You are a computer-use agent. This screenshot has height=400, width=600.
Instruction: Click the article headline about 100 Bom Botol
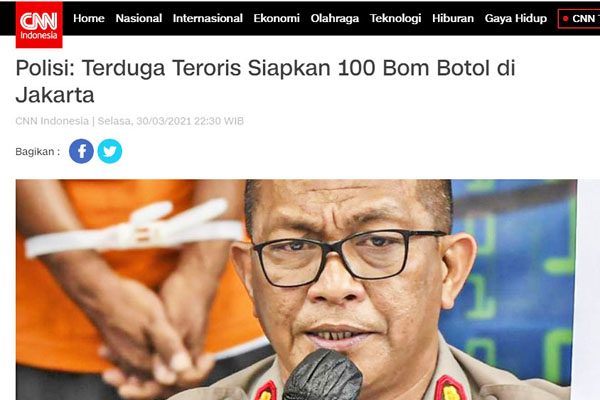[266, 81]
